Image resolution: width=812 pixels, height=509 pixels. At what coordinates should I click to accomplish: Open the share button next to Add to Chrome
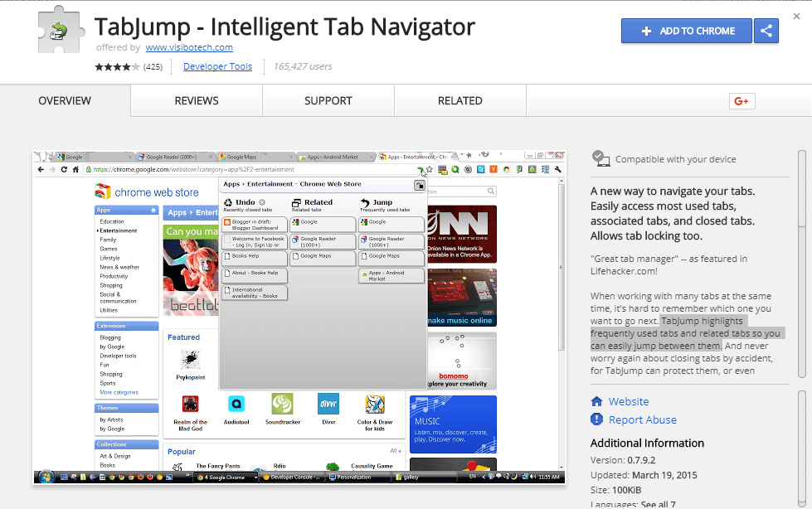click(766, 31)
